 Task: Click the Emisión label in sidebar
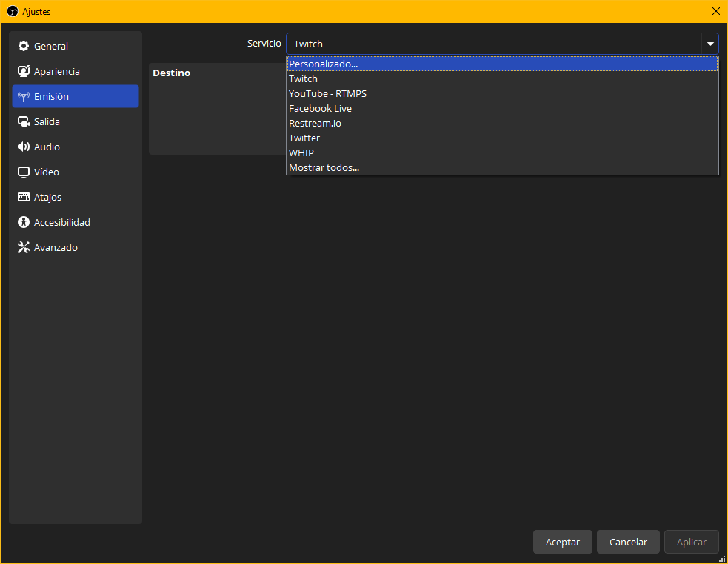click(x=51, y=96)
